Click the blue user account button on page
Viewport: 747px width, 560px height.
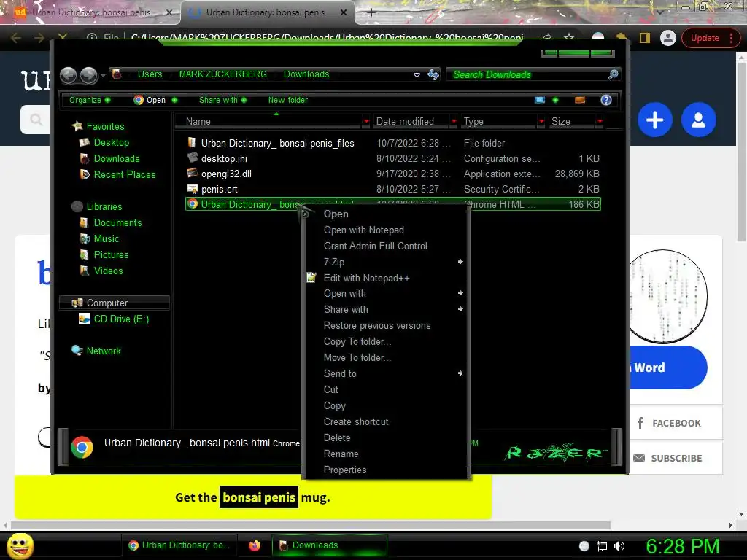pos(698,120)
